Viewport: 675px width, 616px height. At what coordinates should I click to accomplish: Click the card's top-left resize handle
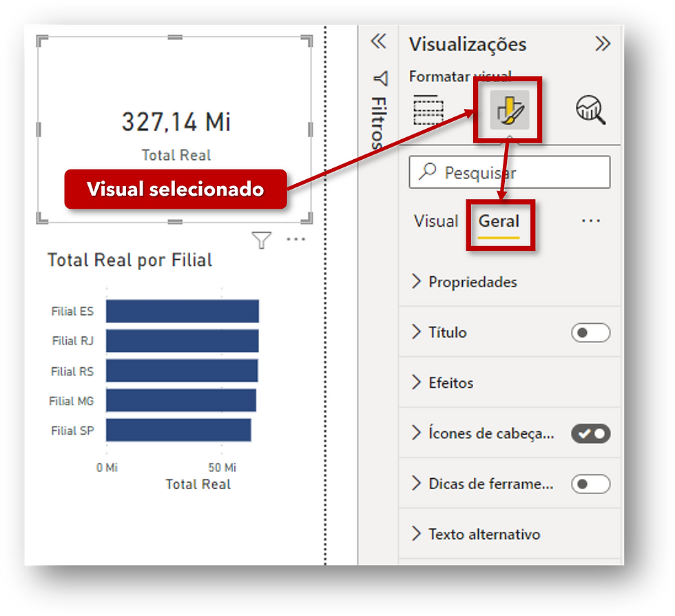click(x=42, y=41)
